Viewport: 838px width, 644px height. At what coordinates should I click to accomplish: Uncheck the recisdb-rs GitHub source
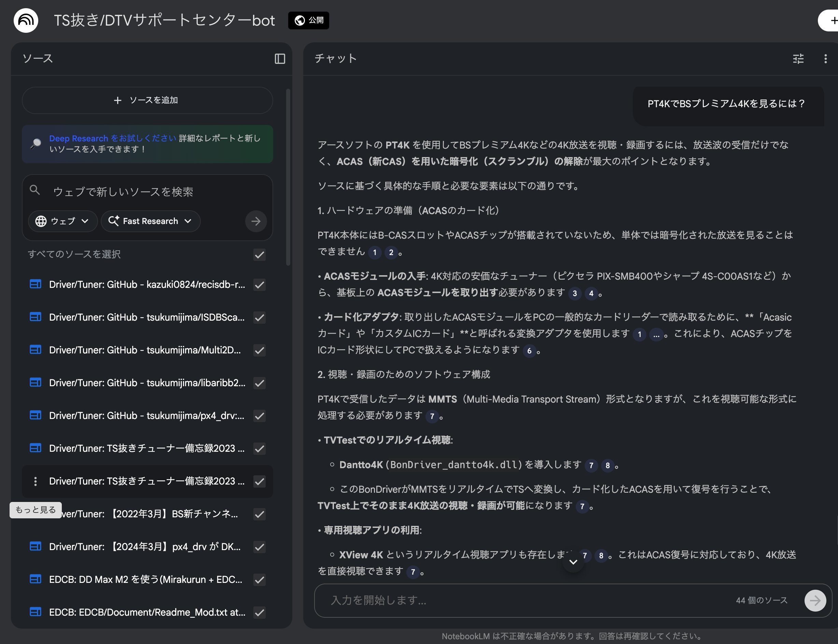(x=260, y=285)
